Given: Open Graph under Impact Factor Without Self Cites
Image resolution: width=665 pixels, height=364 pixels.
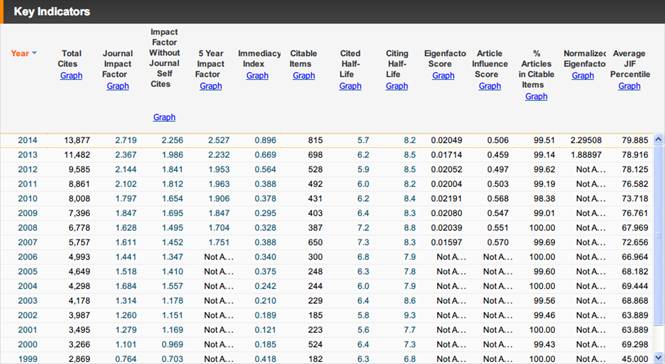Looking at the screenshot, I should coord(164,117).
